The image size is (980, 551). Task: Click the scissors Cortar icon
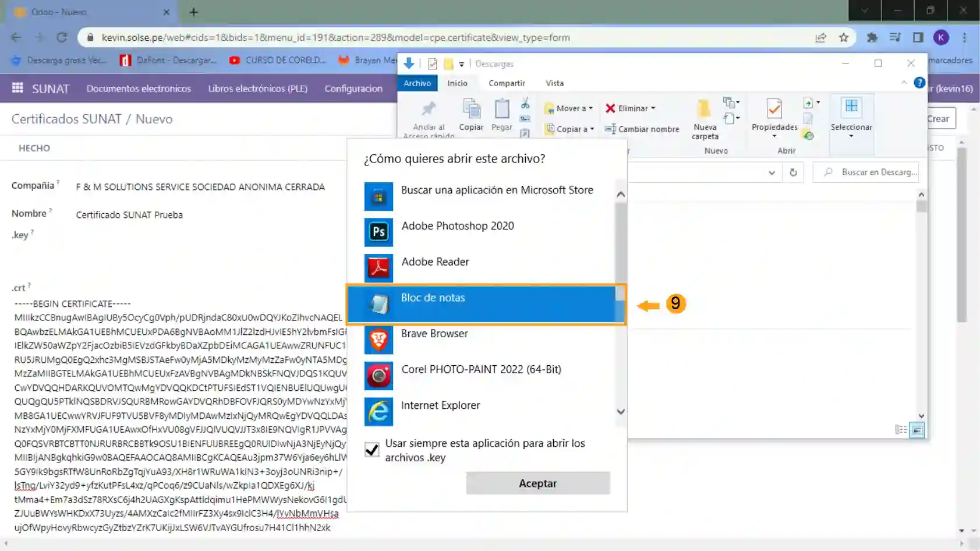coord(525,104)
